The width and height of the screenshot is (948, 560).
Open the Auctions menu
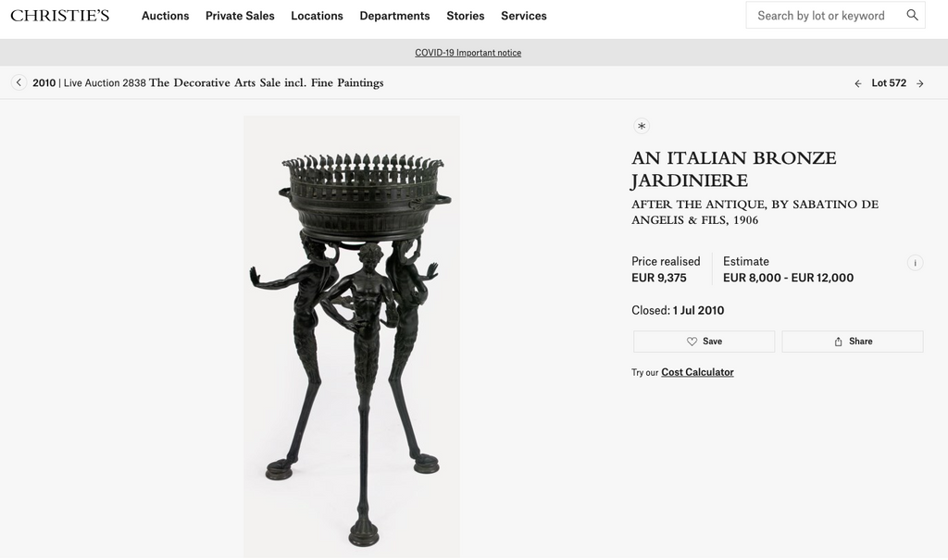coord(165,16)
